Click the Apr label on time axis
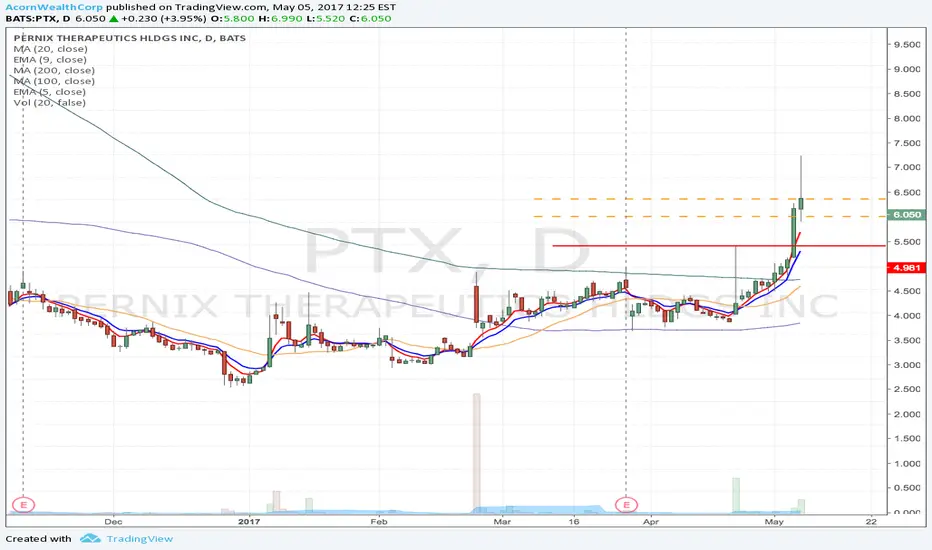 (651, 522)
